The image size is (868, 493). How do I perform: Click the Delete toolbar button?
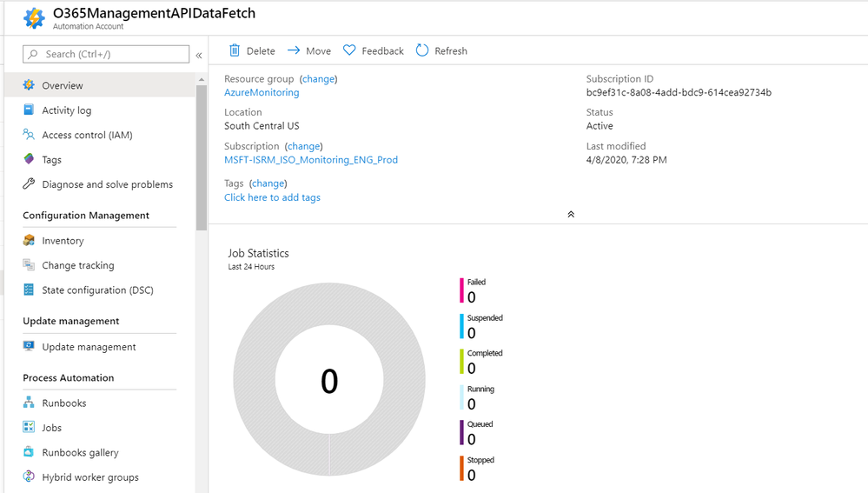tap(252, 51)
